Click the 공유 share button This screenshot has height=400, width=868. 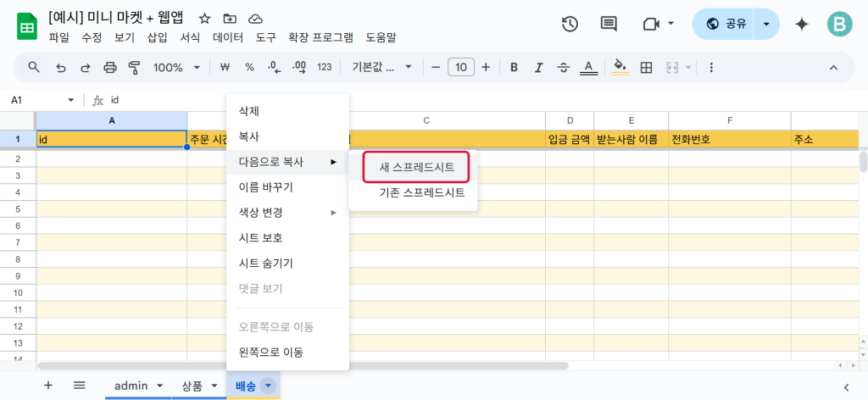click(x=723, y=24)
